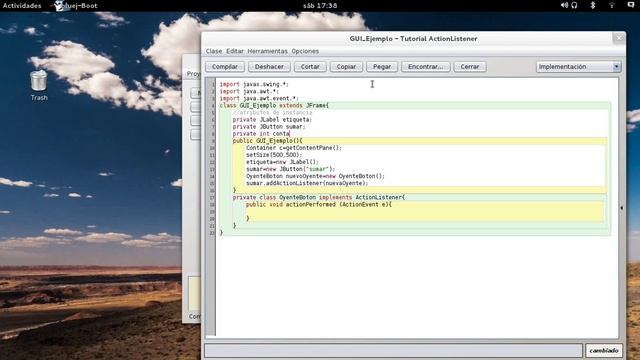Click the chat notification icon in the top bar
The image size is (640, 360).
pos(631,5)
